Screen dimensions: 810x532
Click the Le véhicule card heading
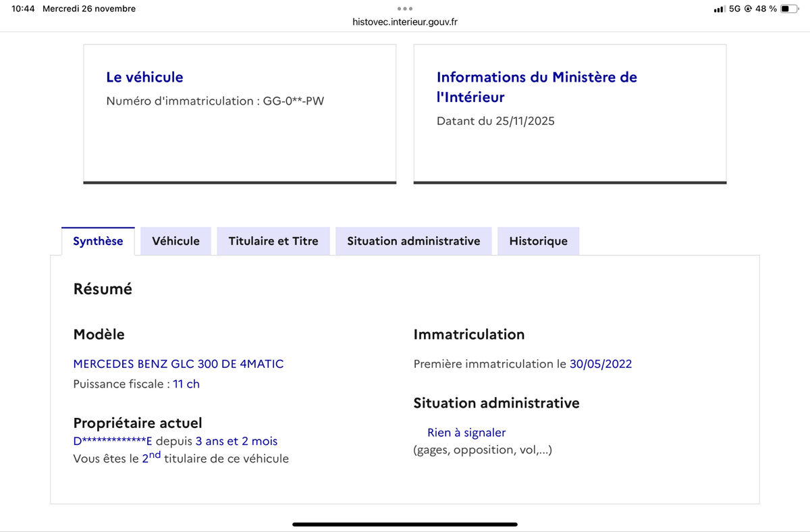point(144,77)
